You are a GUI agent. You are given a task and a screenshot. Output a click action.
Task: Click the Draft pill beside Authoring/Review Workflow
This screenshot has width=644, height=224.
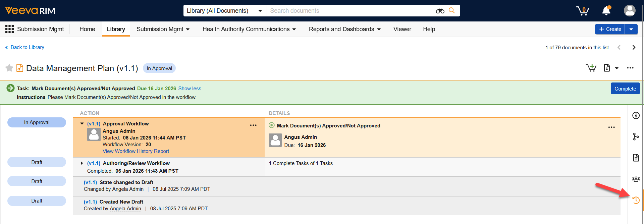[37, 162]
